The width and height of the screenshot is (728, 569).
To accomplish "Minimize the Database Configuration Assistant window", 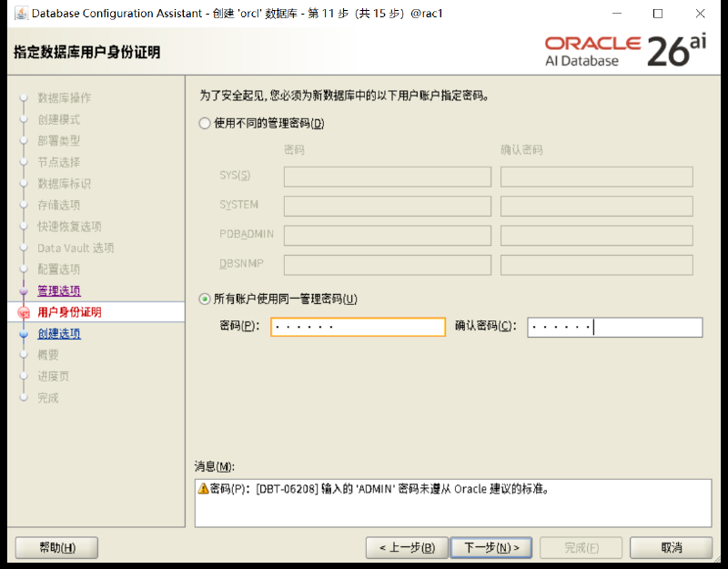I will click(617, 14).
